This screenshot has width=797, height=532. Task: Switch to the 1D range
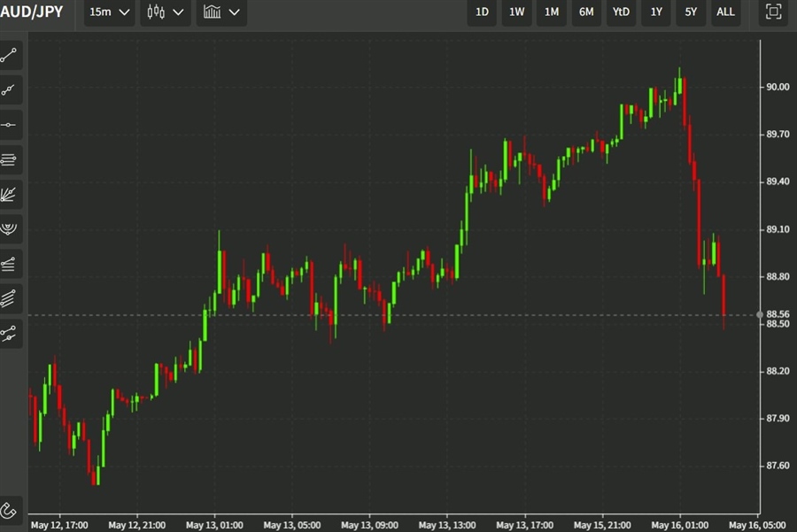482,12
